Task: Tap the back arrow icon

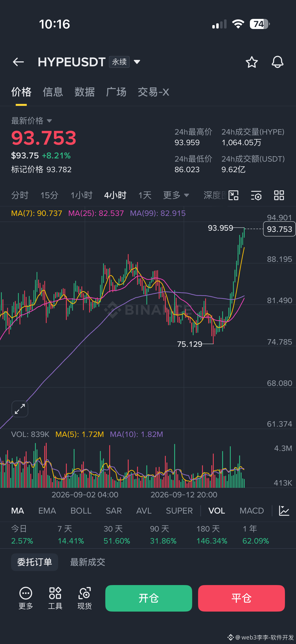Action: coord(18,62)
